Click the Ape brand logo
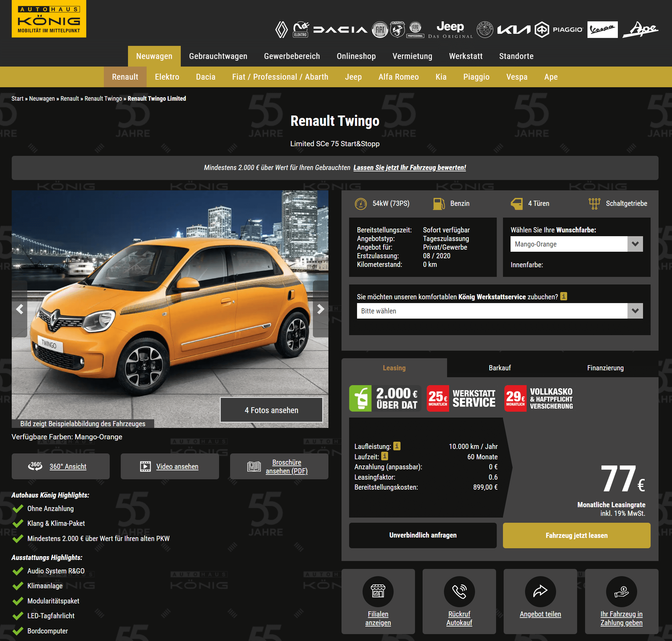This screenshot has height=641, width=672. (640, 30)
